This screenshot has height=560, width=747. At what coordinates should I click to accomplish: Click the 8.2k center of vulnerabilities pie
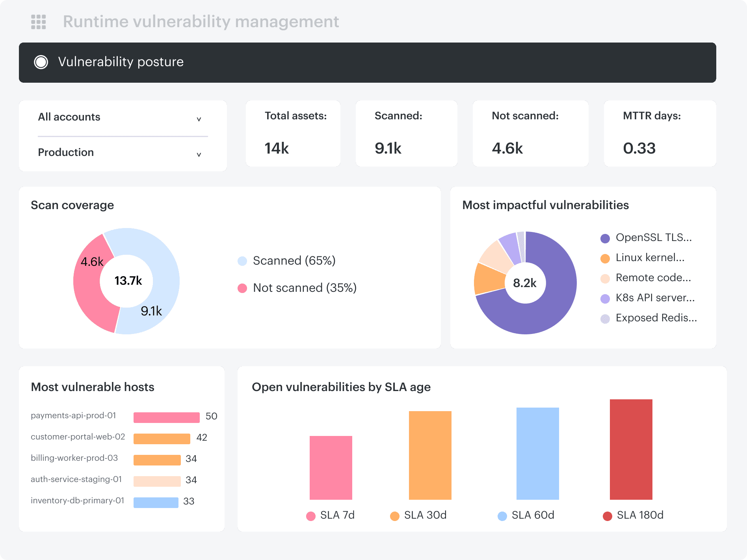[x=525, y=283]
